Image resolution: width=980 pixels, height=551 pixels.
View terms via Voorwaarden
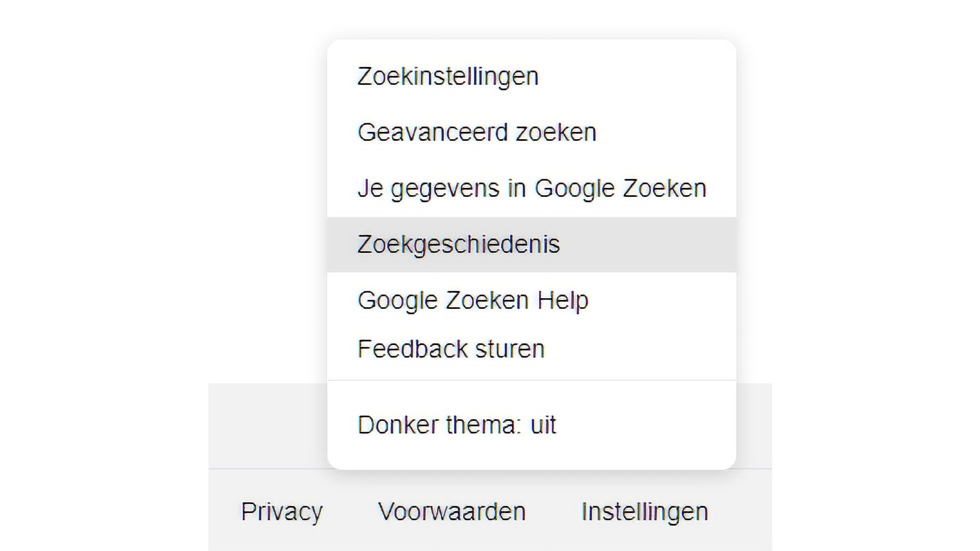pos(452,512)
